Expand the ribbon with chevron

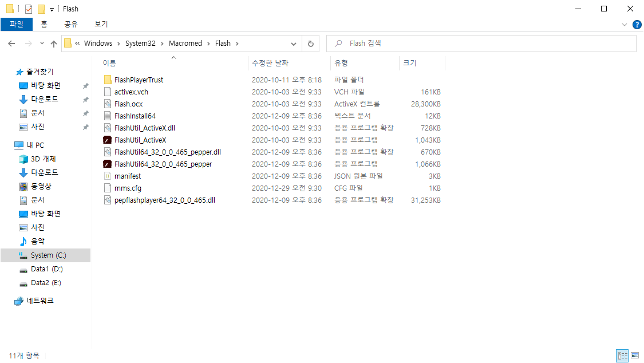point(625,25)
